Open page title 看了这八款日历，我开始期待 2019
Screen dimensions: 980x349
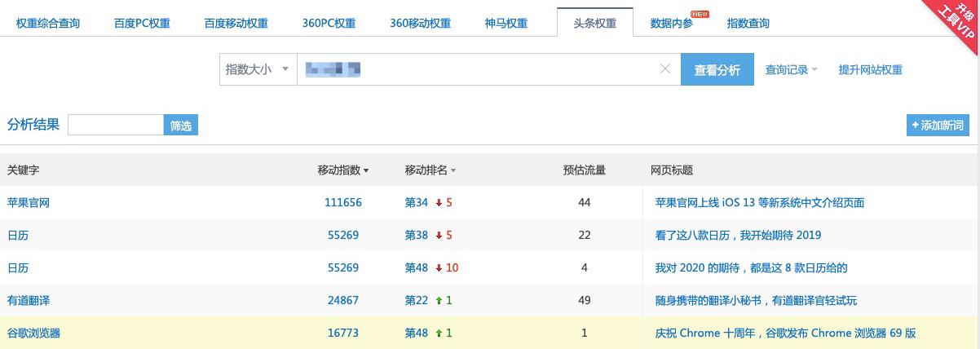(738, 235)
